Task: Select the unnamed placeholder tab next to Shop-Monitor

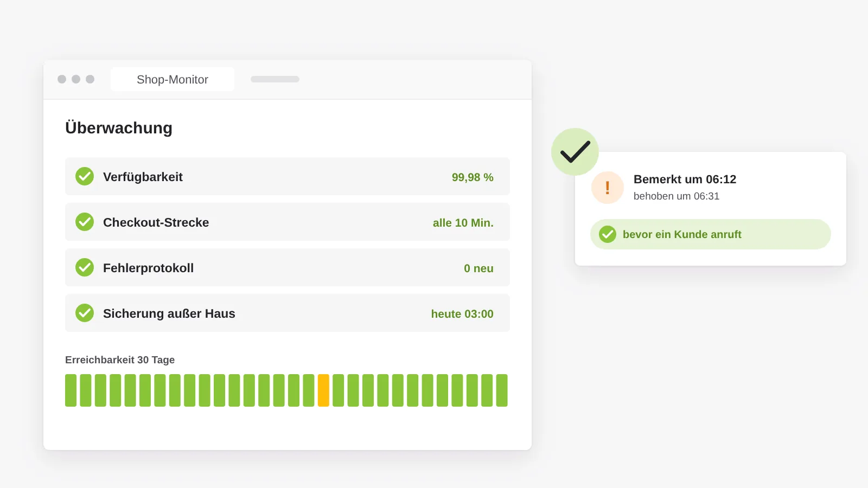Action: (275, 79)
